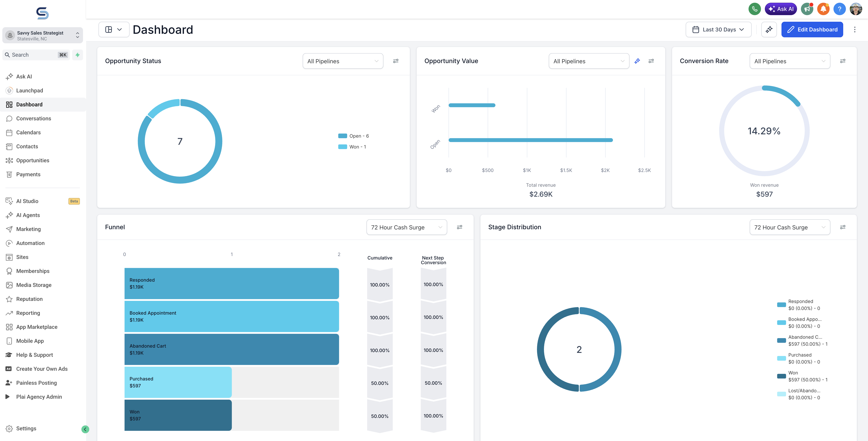Collapse the sidebar with green arrow button
The image size is (868, 441).
(85, 429)
